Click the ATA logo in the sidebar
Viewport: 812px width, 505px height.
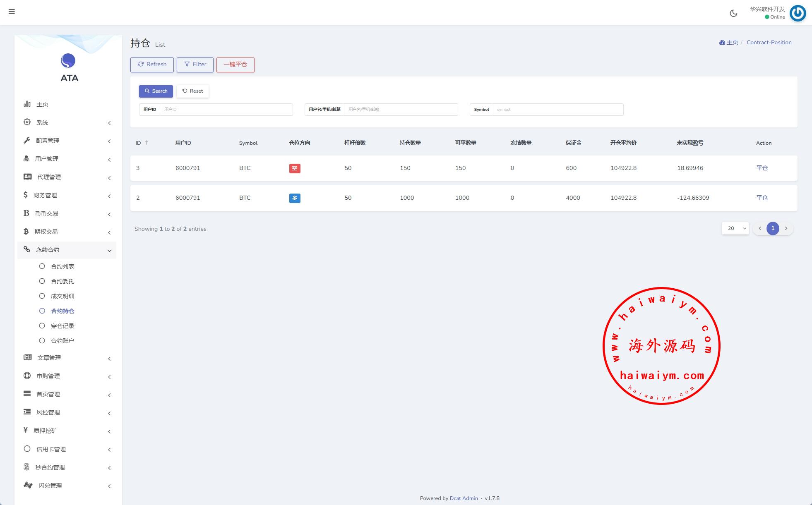68,61
